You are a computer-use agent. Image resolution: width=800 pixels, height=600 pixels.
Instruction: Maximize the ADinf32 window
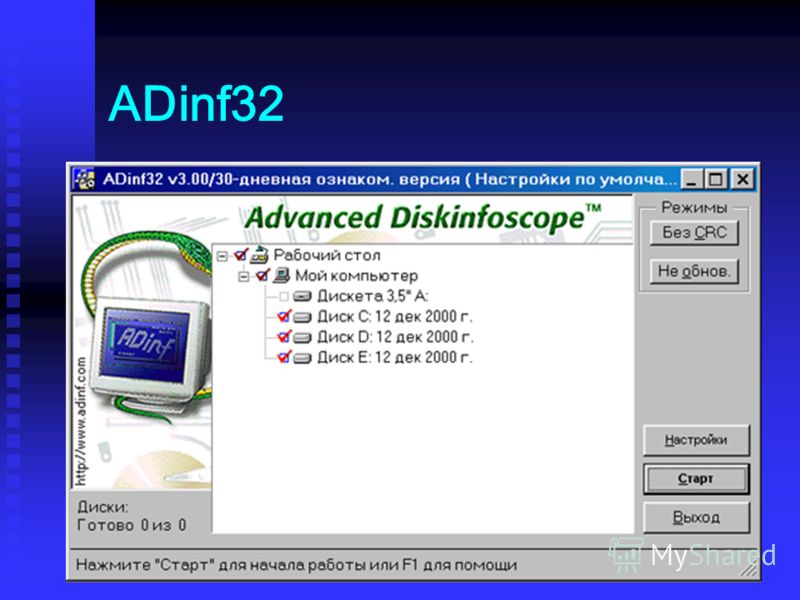715,180
